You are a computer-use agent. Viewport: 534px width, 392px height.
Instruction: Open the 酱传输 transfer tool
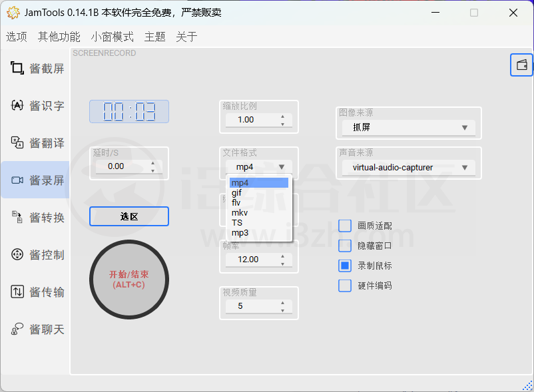pos(37,292)
